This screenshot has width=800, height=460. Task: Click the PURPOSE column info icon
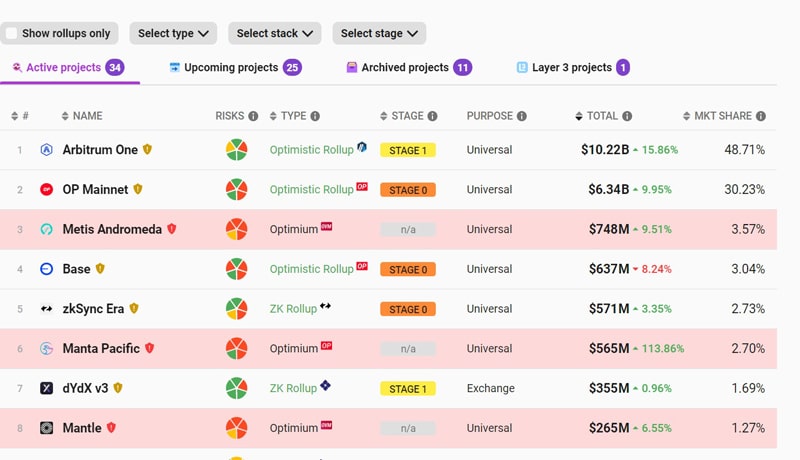click(521, 116)
